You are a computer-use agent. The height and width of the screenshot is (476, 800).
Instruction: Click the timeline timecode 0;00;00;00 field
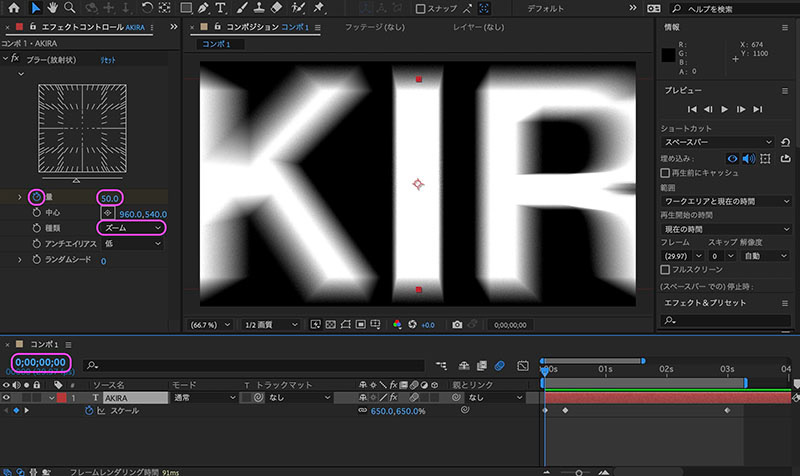[x=40, y=362]
